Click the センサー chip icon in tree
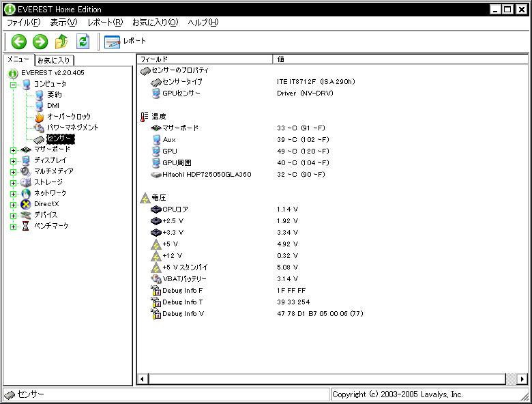The width and height of the screenshot is (532, 404). [x=39, y=139]
